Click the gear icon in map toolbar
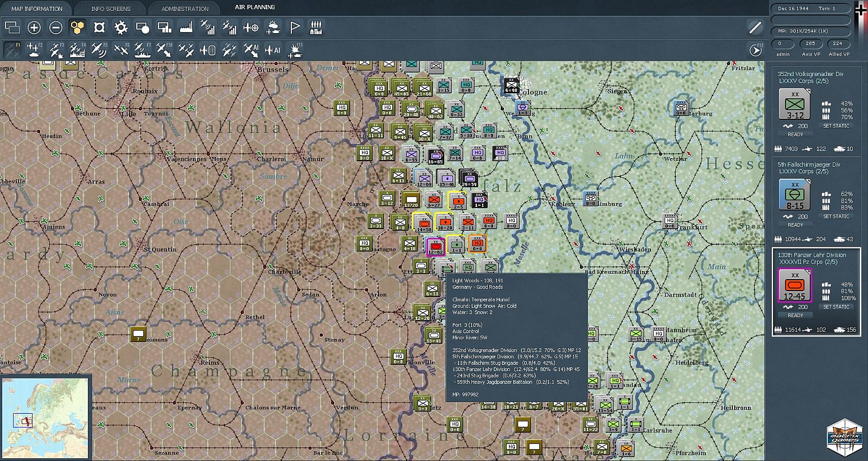 (x=121, y=27)
